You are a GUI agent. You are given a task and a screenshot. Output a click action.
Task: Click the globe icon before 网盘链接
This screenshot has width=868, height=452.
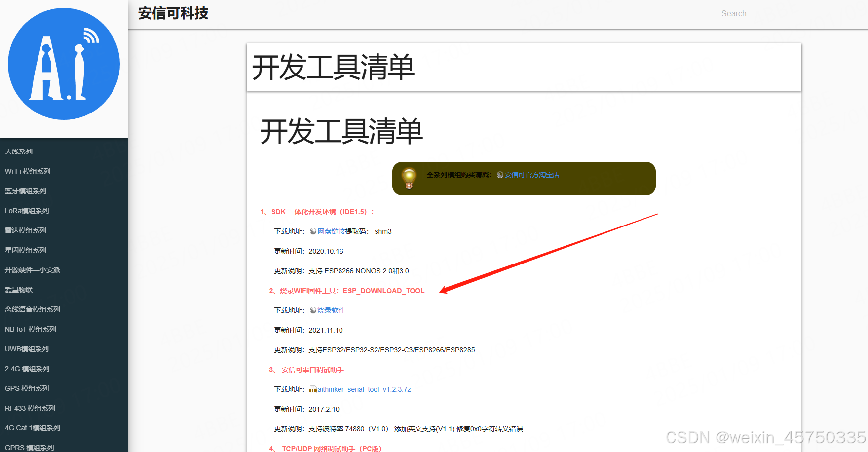tap(313, 231)
